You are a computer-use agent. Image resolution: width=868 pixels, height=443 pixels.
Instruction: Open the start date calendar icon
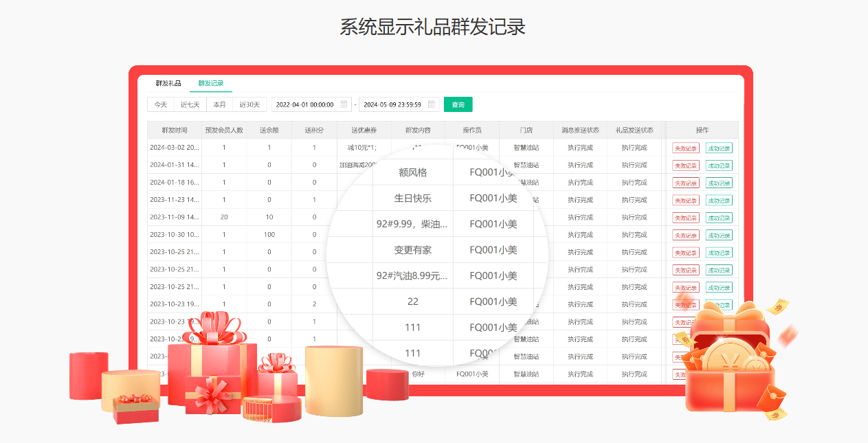tap(344, 104)
